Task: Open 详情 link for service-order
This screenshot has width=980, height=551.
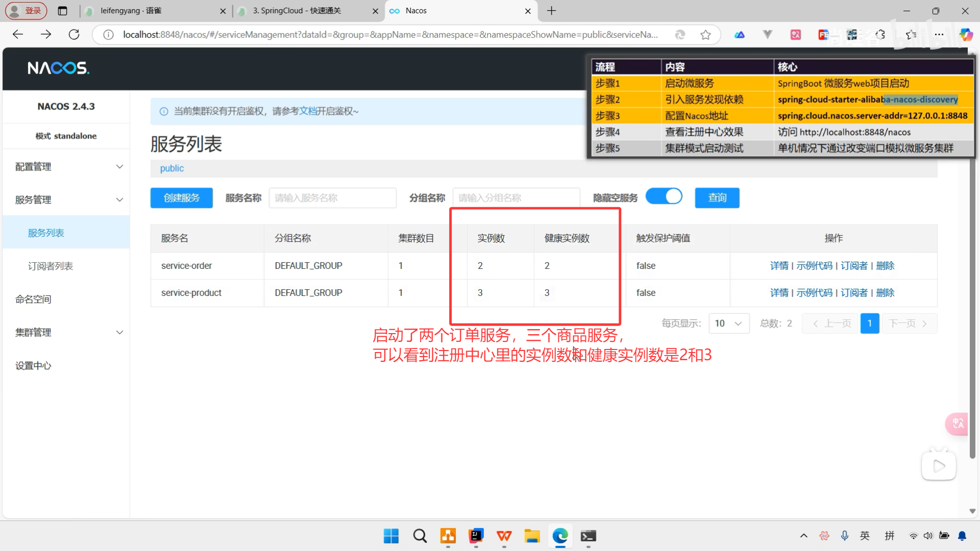Action: pos(780,265)
